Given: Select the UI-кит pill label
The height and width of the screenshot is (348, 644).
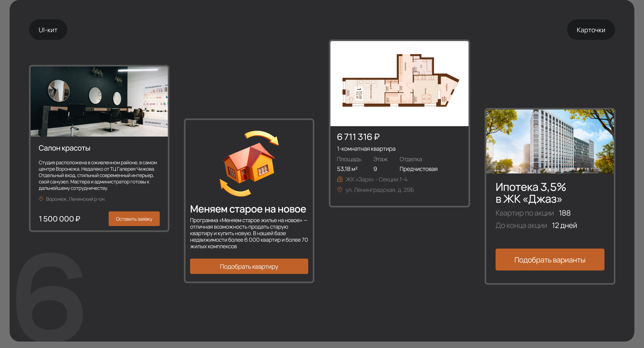Looking at the screenshot, I should tap(48, 30).
